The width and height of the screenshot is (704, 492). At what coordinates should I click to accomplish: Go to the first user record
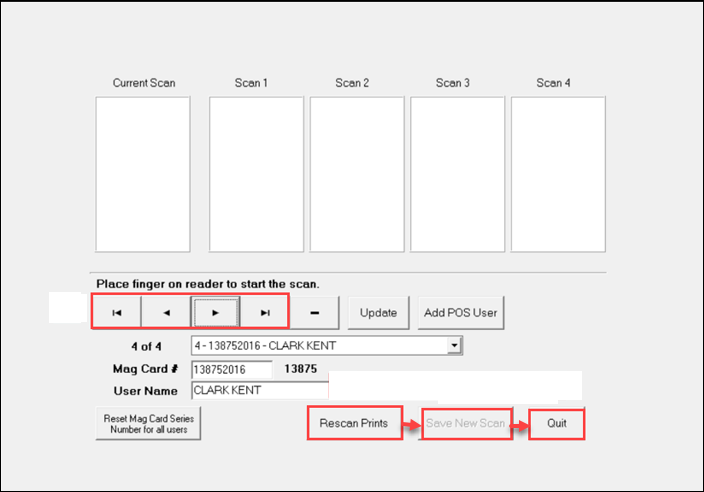coord(117,312)
